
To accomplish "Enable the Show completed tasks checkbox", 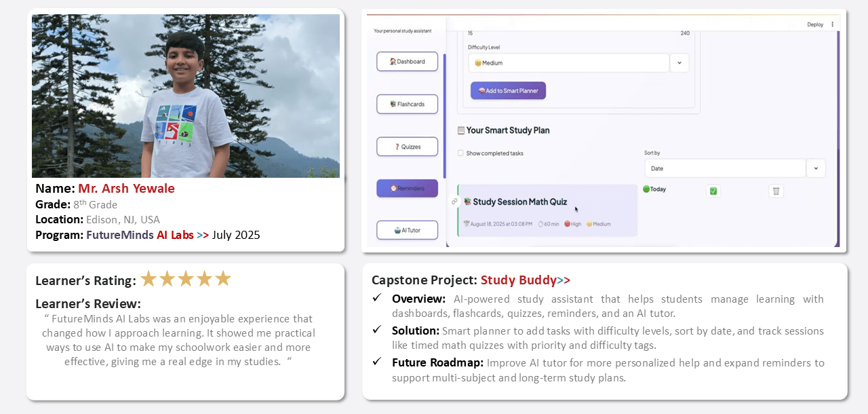I will click(x=460, y=153).
